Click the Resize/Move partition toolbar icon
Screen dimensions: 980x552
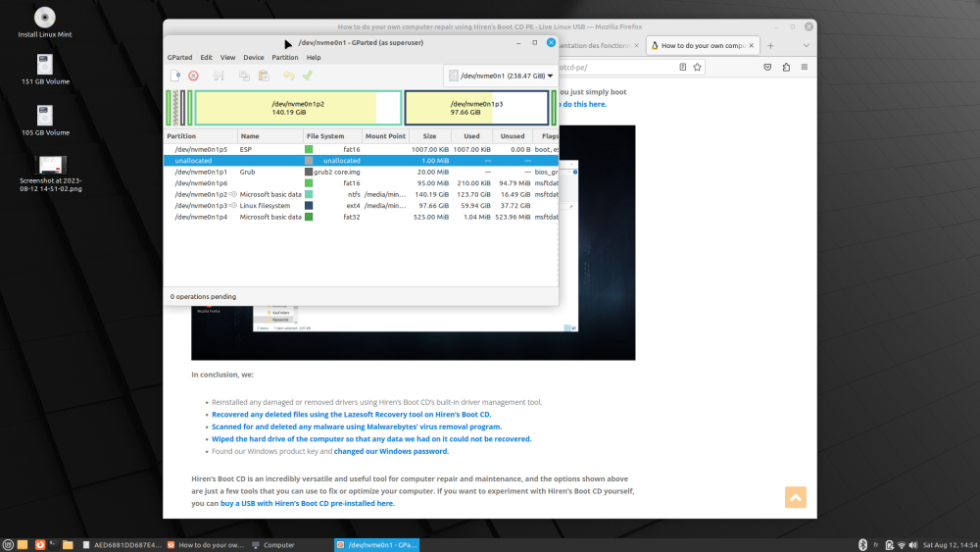[x=219, y=75]
